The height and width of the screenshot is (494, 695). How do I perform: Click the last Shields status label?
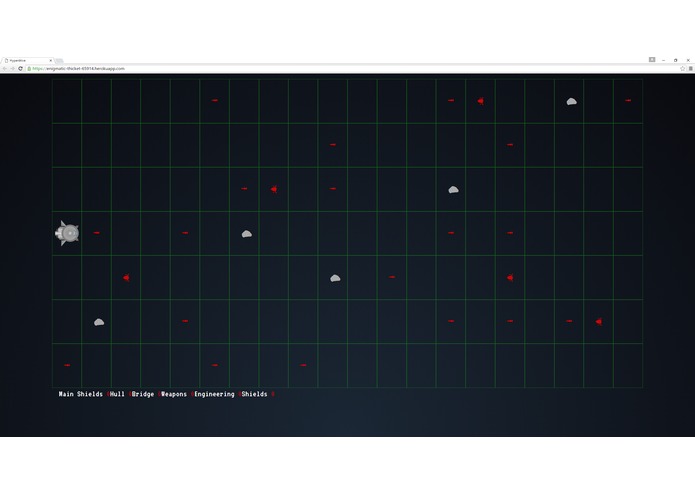click(x=254, y=394)
